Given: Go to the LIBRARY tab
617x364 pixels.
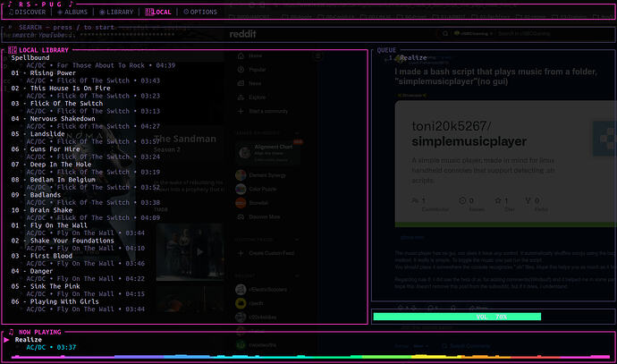Looking at the screenshot, I should 116,13.
